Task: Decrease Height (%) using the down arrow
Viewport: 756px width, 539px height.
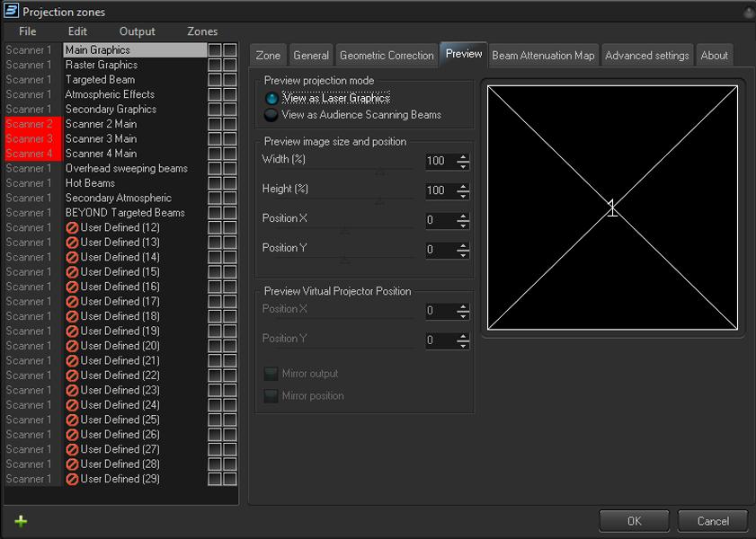Action: (463, 195)
